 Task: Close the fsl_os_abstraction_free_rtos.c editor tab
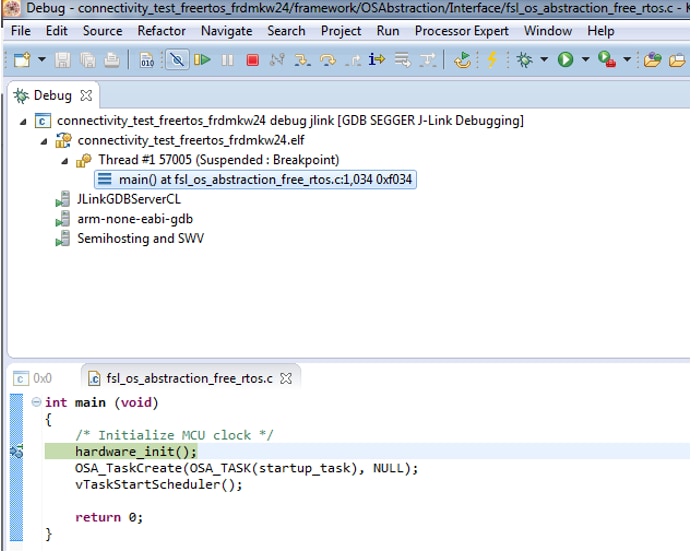(x=286, y=379)
